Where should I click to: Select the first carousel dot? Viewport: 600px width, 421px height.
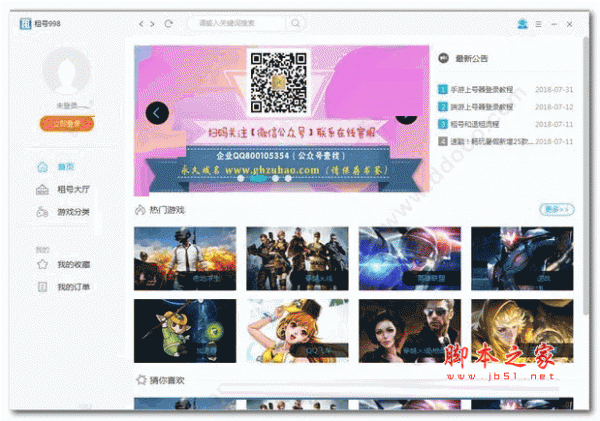point(240,178)
